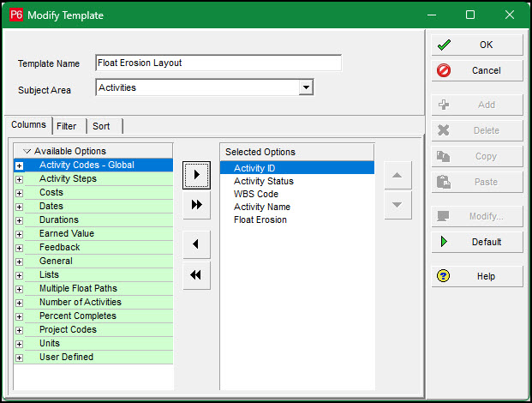Image resolution: width=532 pixels, height=403 pixels.
Task: Expand the Number of Activities group
Action: point(20,303)
